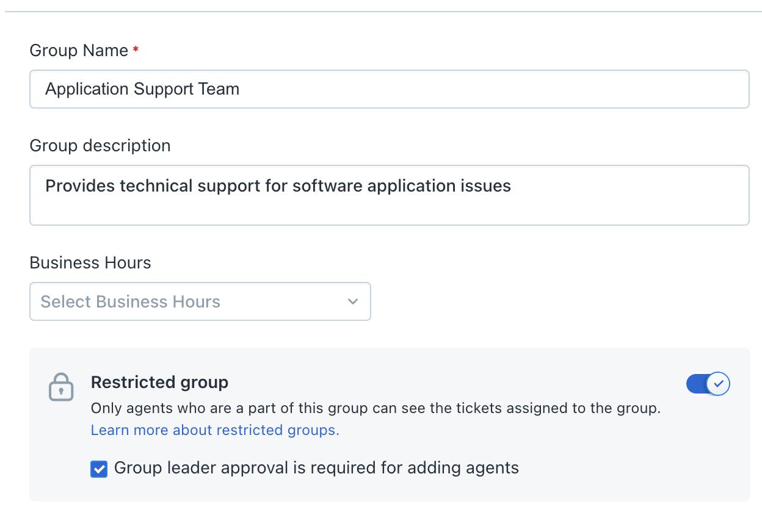Click the chevron arrow in Business Hours

(x=352, y=301)
